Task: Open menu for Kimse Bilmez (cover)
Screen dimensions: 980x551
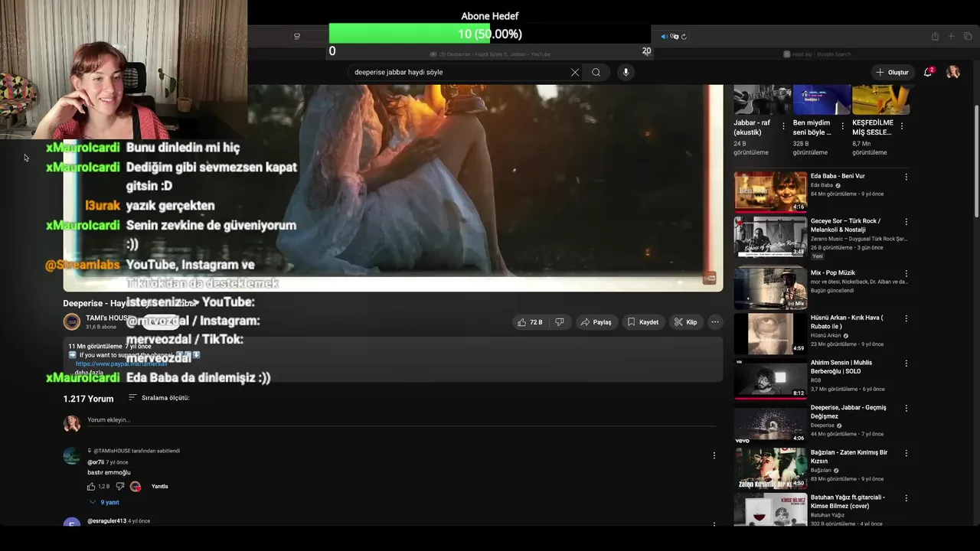Action: (906, 498)
